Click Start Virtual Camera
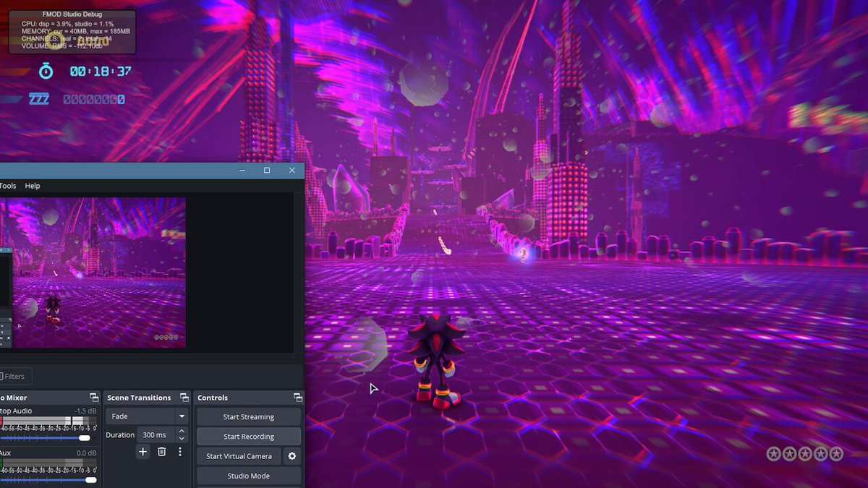 239,456
